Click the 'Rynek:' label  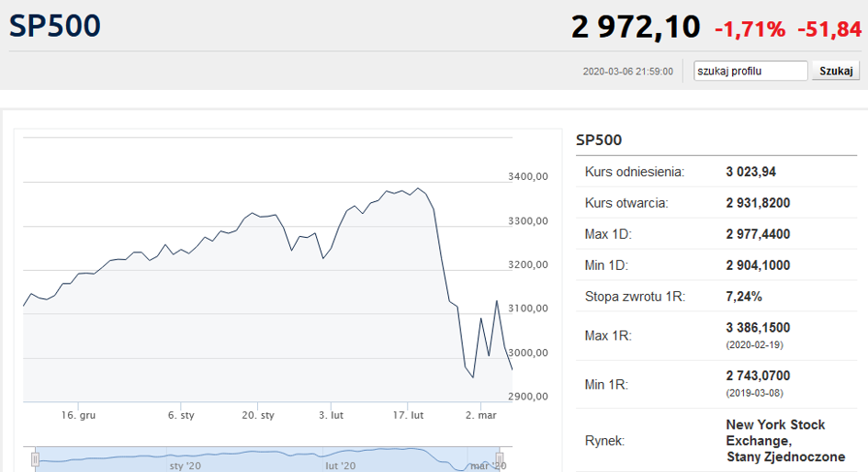tap(604, 441)
